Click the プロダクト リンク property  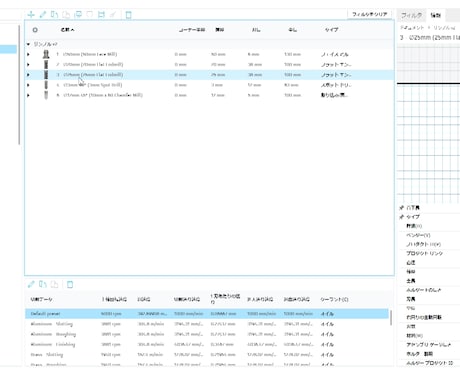[424, 253]
